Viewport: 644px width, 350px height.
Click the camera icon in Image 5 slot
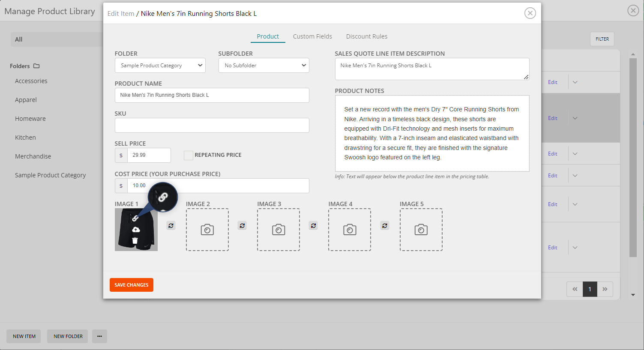(421, 230)
